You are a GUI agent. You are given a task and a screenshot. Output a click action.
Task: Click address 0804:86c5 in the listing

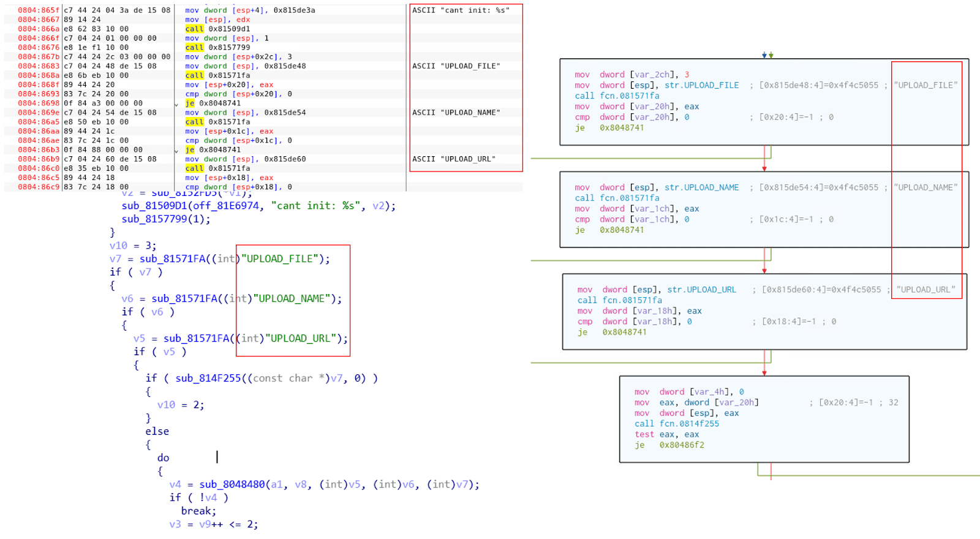tap(39, 178)
